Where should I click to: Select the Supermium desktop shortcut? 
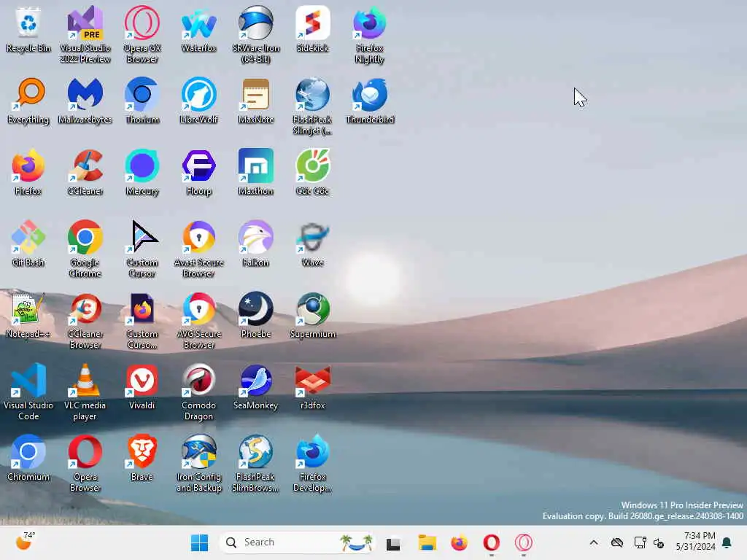pos(312,316)
